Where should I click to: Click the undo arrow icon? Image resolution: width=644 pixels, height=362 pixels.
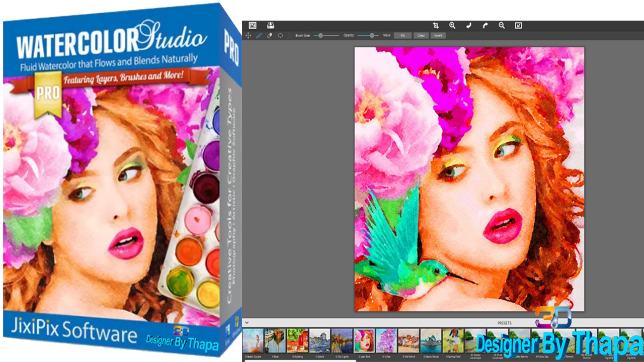[x=469, y=25]
